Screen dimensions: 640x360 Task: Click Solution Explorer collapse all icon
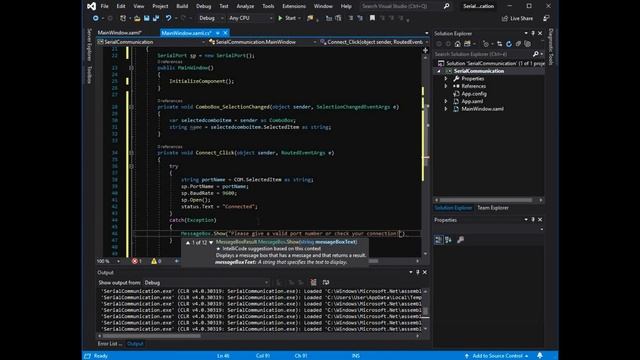pos(518,44)
